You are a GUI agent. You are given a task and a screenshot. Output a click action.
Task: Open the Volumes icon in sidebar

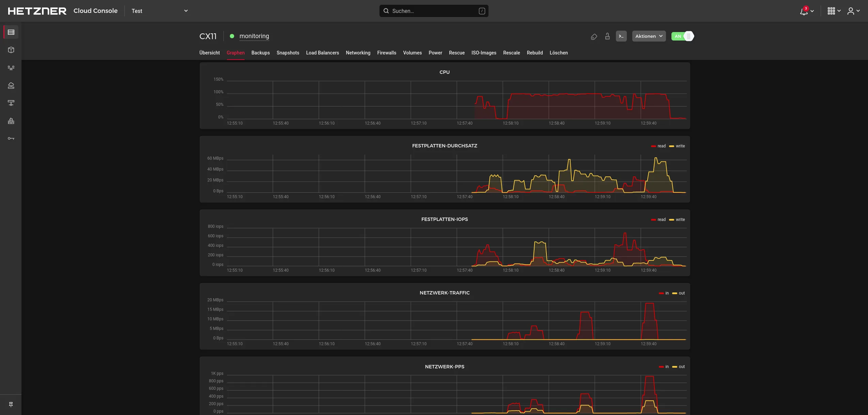pos(11,50)
